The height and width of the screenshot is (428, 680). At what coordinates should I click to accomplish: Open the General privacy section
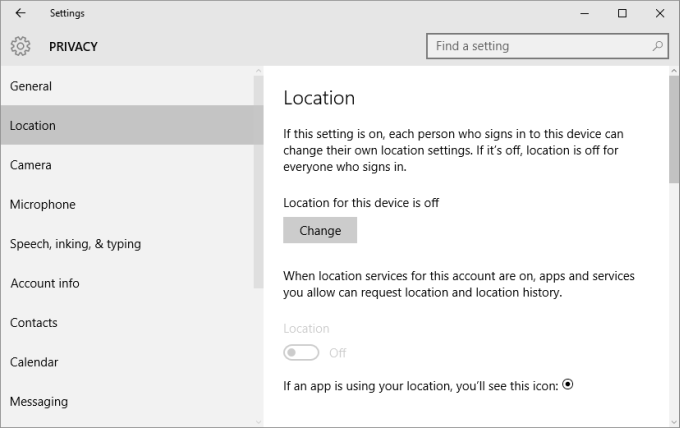pyautogui.click(x=31, y=86)
